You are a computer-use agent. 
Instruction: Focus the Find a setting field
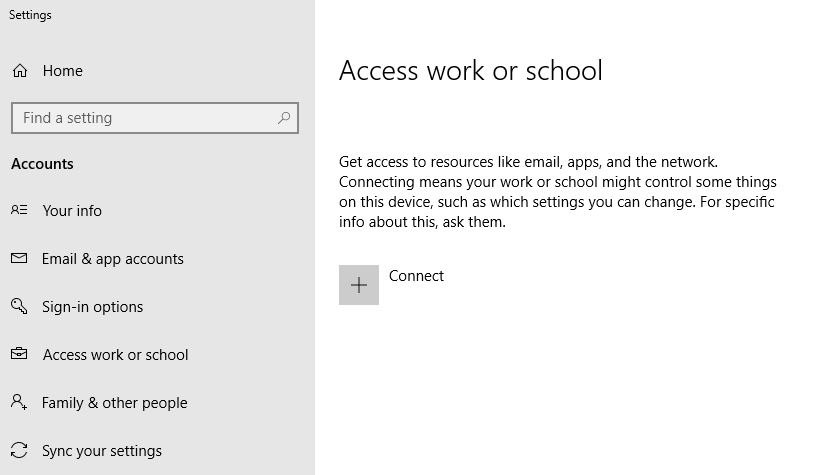[x=155, y=118]
